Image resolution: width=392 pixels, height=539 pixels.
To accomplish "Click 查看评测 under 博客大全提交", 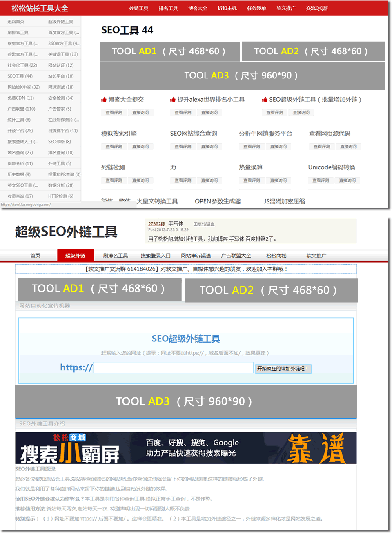I will pyautogui.click(x=114, y=113).
